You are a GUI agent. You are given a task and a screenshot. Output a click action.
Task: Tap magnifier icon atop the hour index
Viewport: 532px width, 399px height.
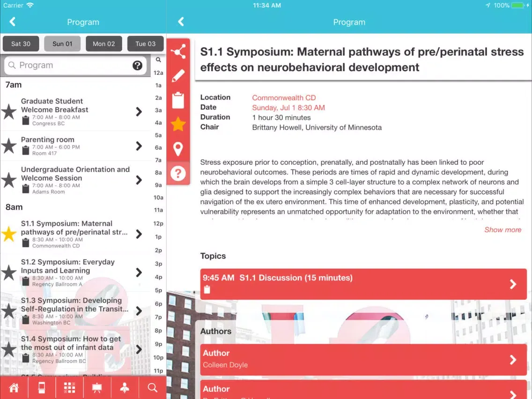coord(158,60)
